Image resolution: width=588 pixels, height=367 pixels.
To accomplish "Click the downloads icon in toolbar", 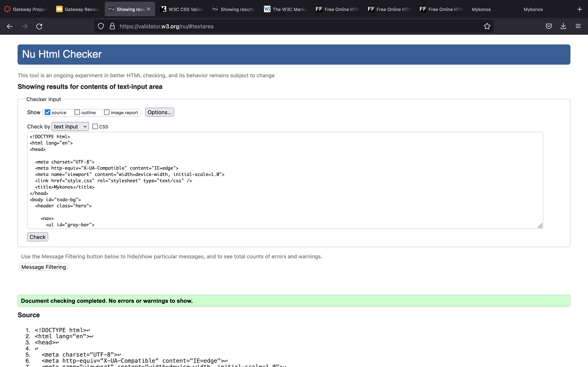I will coord(563,26).
